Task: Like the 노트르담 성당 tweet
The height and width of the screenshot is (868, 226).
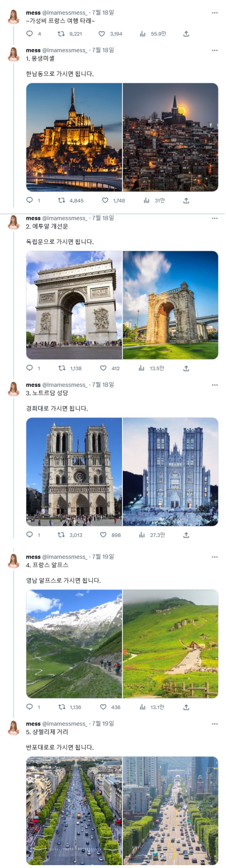Action: (x=103, y=534)
